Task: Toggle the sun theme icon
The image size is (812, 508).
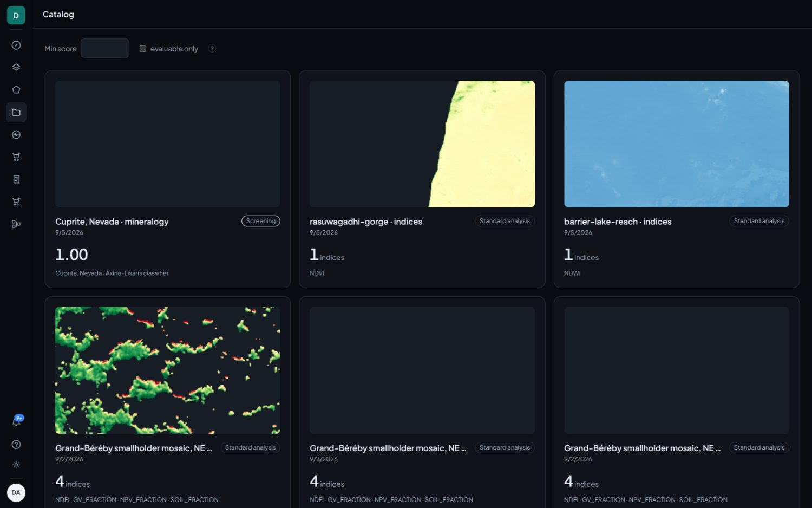Action: (16, 465)
